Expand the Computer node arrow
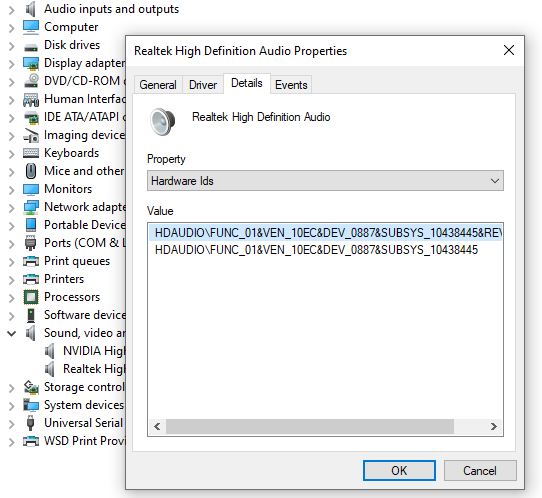Viewport: 542px width, 498px height. (x=12, y=28)
